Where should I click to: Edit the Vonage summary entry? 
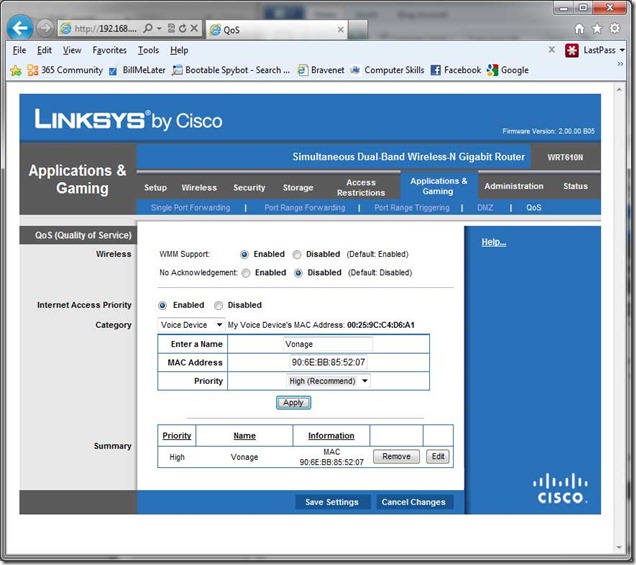438,457
